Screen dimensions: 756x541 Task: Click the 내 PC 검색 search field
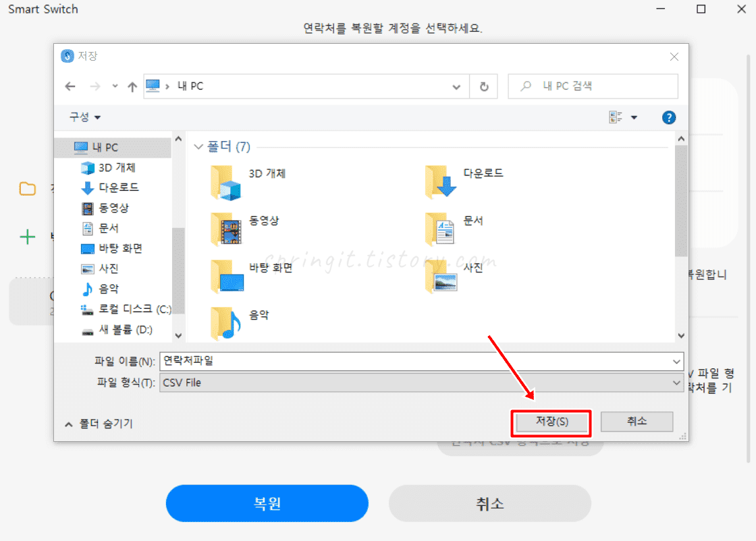(x=593, y=86)
